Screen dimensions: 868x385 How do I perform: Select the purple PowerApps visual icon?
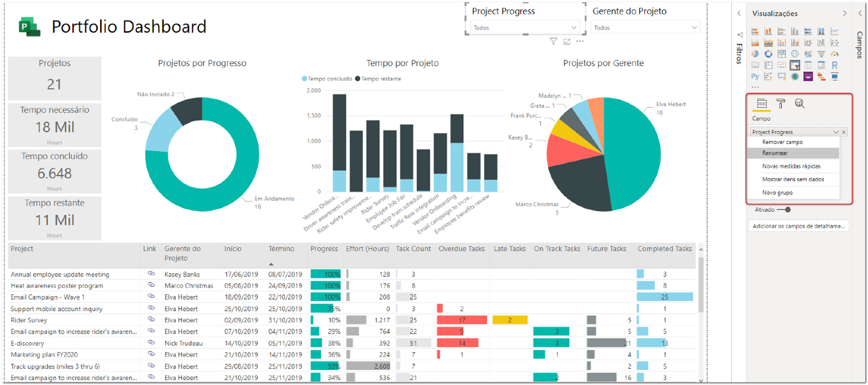808,76
